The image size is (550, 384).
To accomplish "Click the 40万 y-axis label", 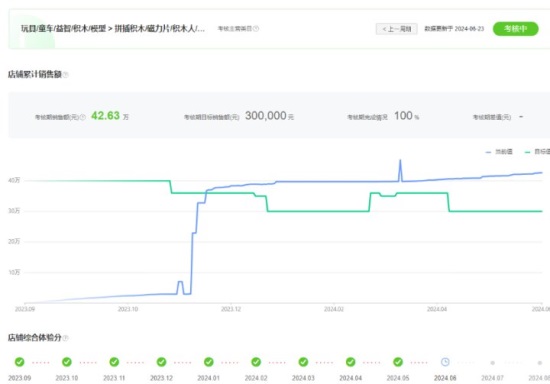I will point(14,180).
